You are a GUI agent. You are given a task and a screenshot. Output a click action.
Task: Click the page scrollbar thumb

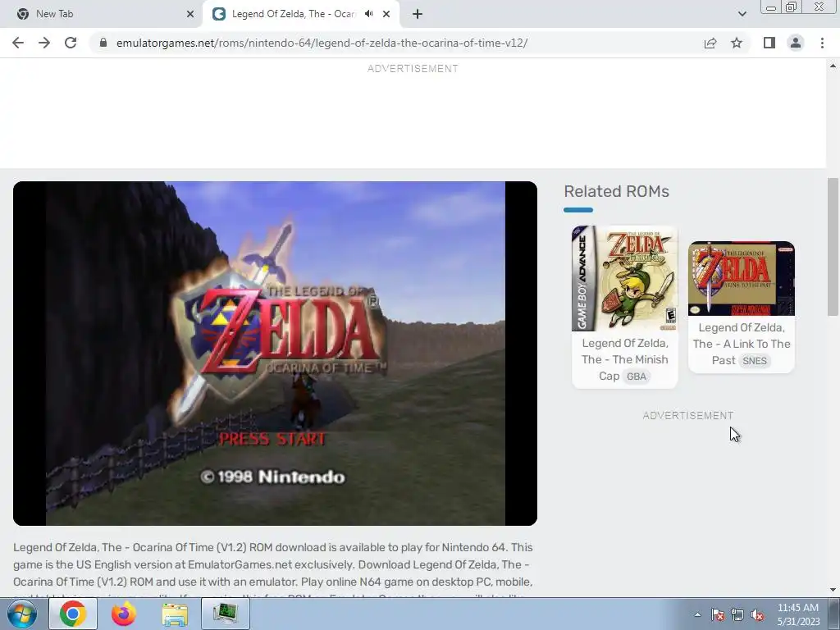[833, 247]
